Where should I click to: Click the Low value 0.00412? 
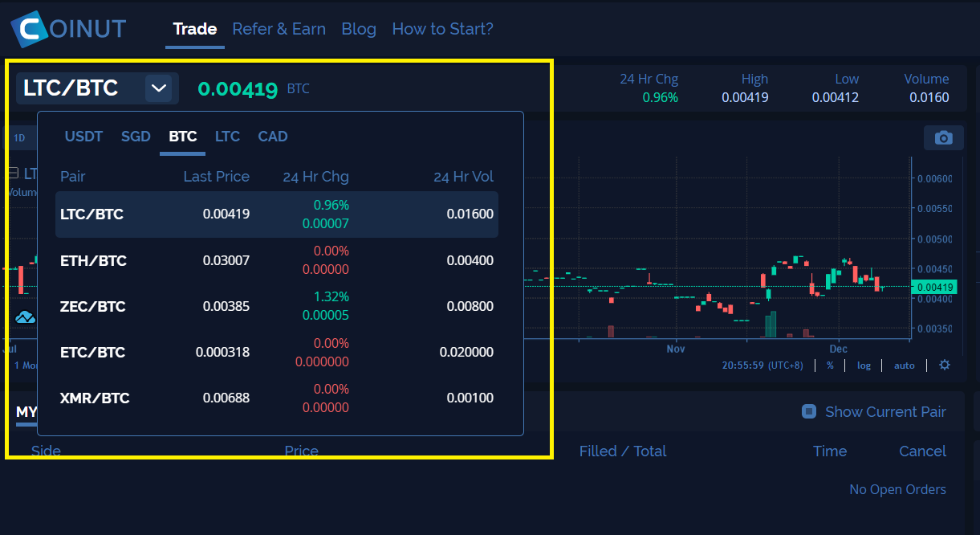pos(836,98)
